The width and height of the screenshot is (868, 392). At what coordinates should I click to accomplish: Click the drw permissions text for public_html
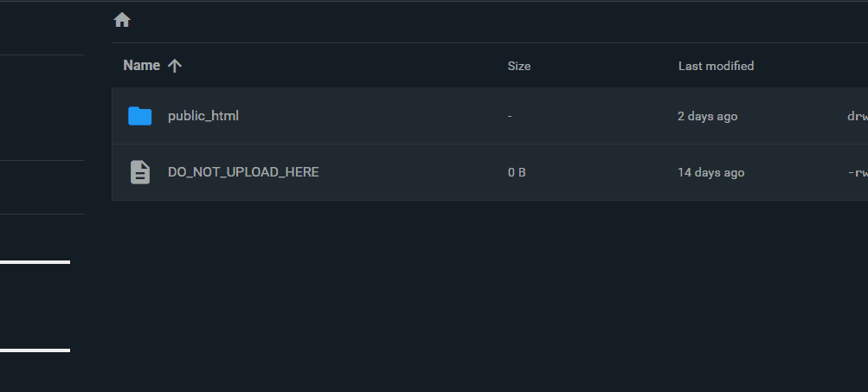[x=857, y=116]
